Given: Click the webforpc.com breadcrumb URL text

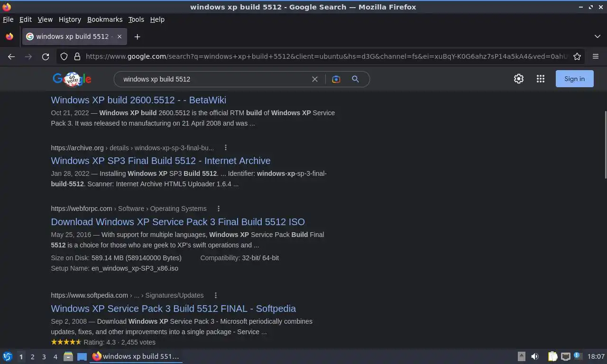Looking at the screenshot, I should pyautogui.click(x=129, y=209).
